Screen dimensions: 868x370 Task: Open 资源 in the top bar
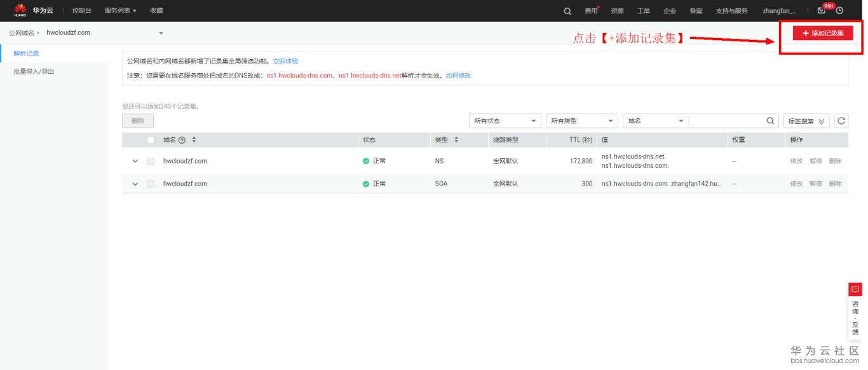point(617,11)
